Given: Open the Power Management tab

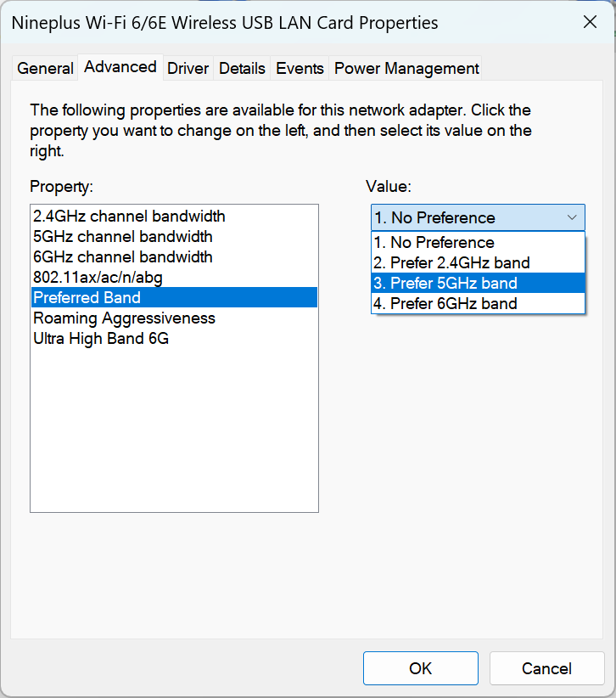Looking at the screenshot, I should [406, 69].
